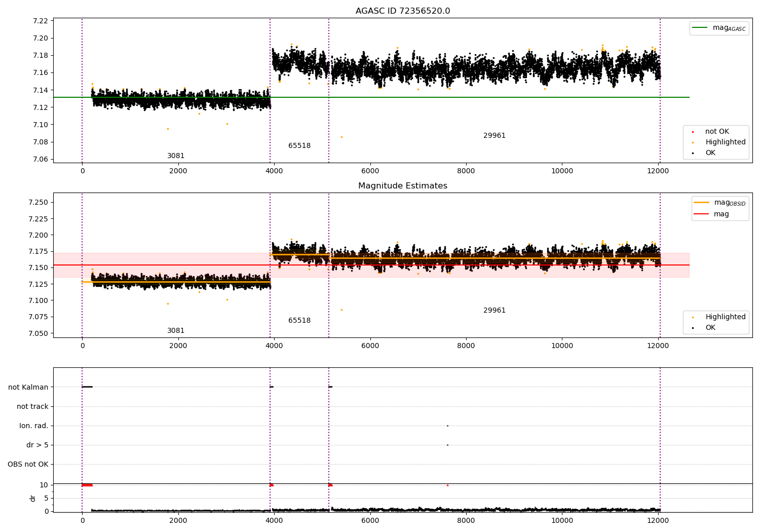Click the red 'mag' legend entry

click(711, 214)
